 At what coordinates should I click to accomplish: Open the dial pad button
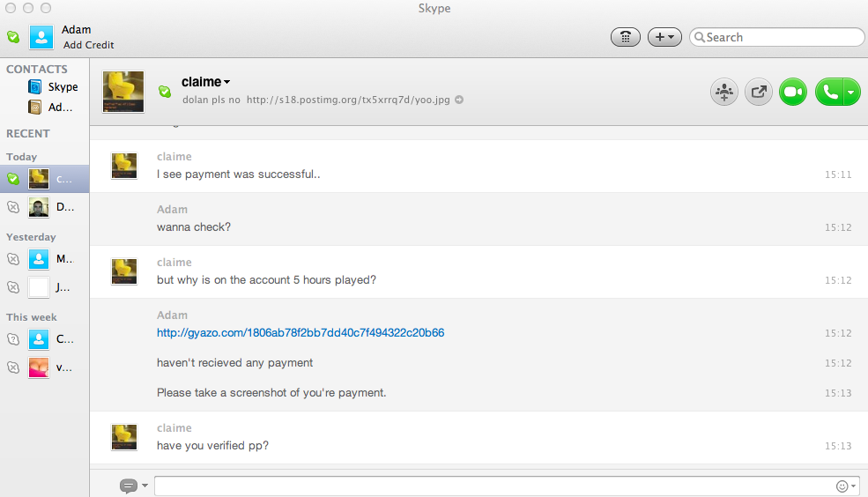[x=626, y=37]
